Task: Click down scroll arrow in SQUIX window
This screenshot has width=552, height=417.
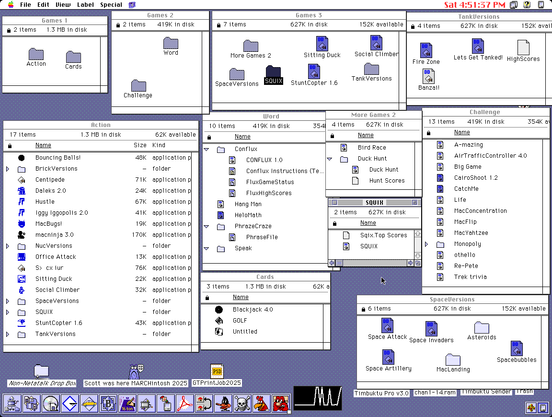Action: (418, 255)
